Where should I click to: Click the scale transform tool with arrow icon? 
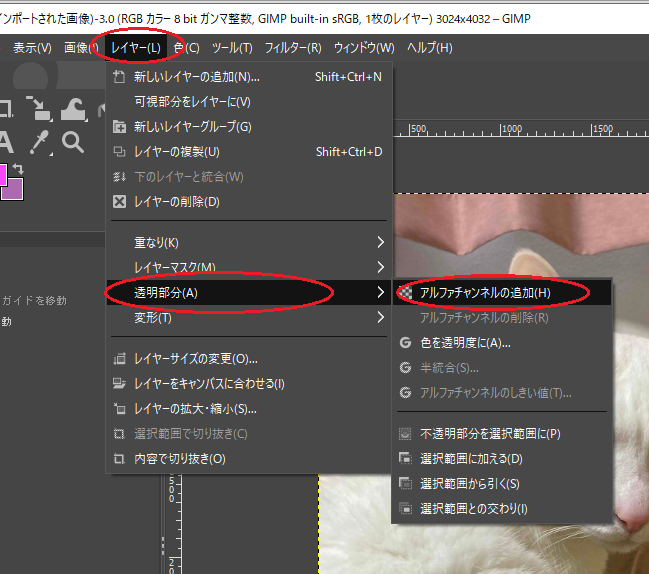(40, 109)
